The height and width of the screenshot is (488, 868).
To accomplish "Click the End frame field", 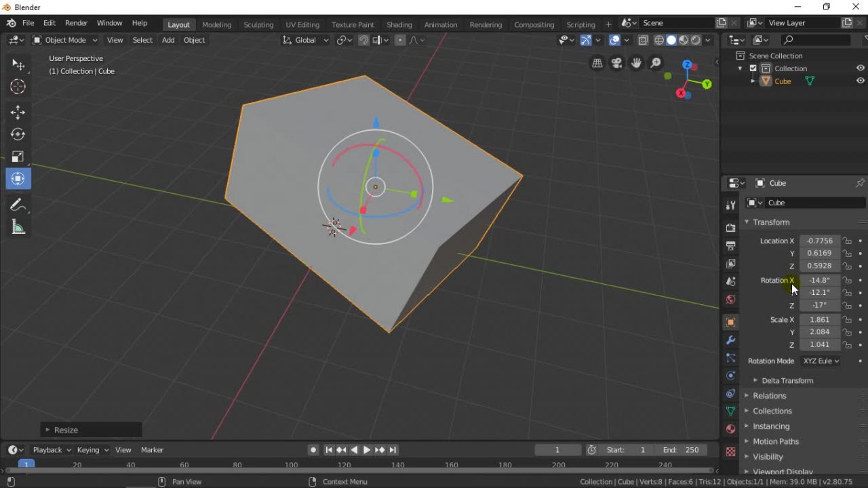I will coord(680,449).
